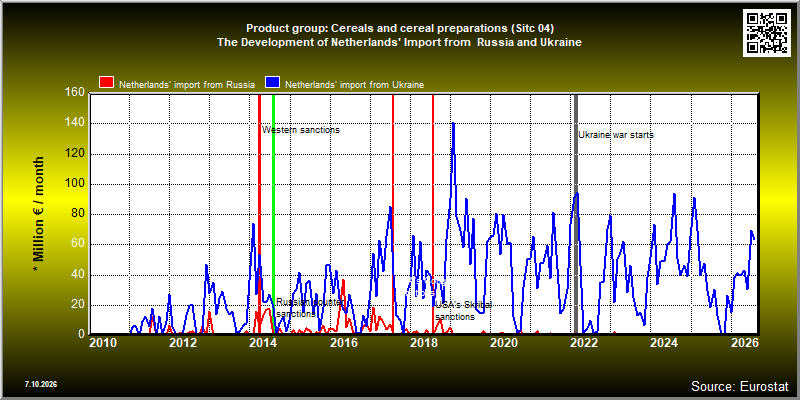Click the 'Russian counter sanctions' annotation
This screenshot has height=400, width=800.
310,308
